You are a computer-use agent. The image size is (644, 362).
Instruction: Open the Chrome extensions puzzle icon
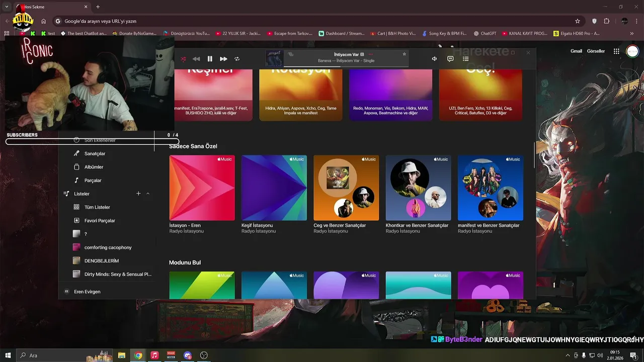(x=606, y=21)
